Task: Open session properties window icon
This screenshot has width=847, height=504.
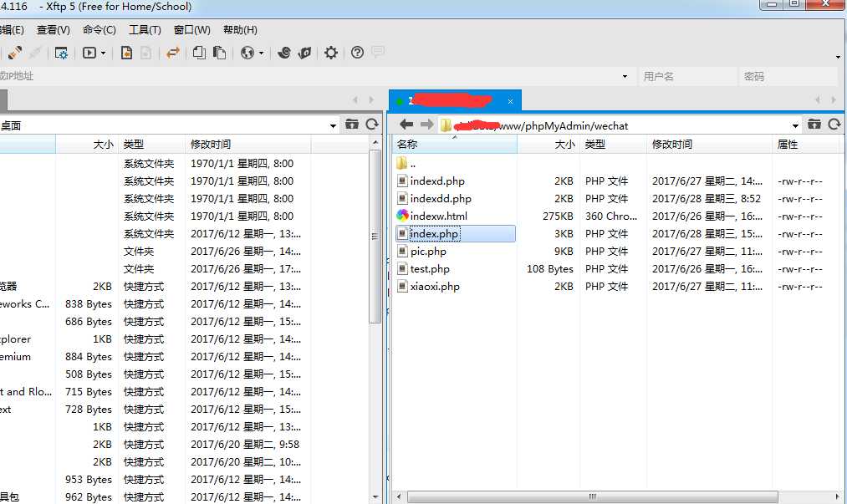Action: pyautogui.click(x=61, y=53)
